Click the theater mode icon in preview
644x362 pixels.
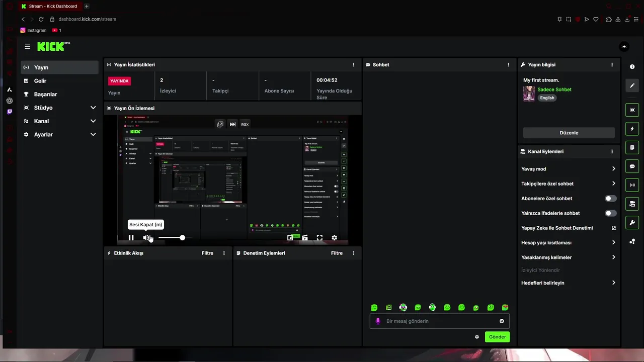(x=305, y=238)
